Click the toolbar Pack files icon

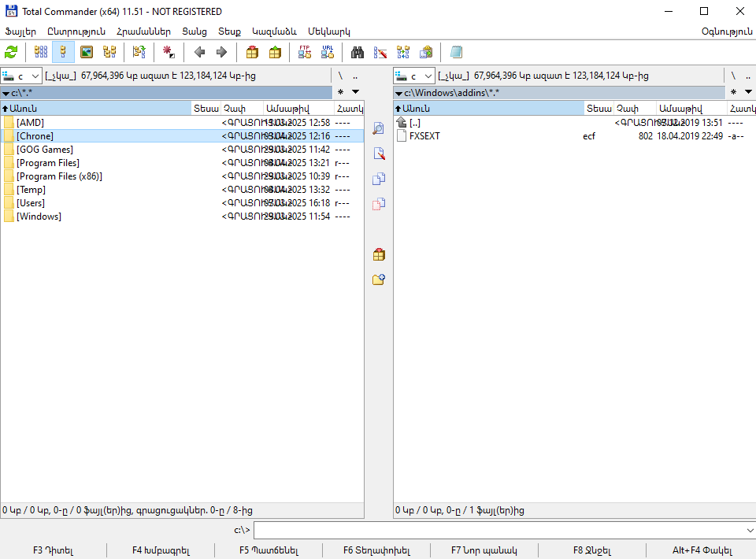(252, 52)
